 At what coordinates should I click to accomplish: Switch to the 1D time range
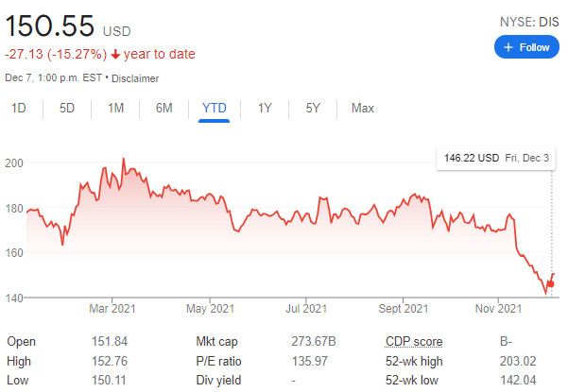click(x=19, y=109)
